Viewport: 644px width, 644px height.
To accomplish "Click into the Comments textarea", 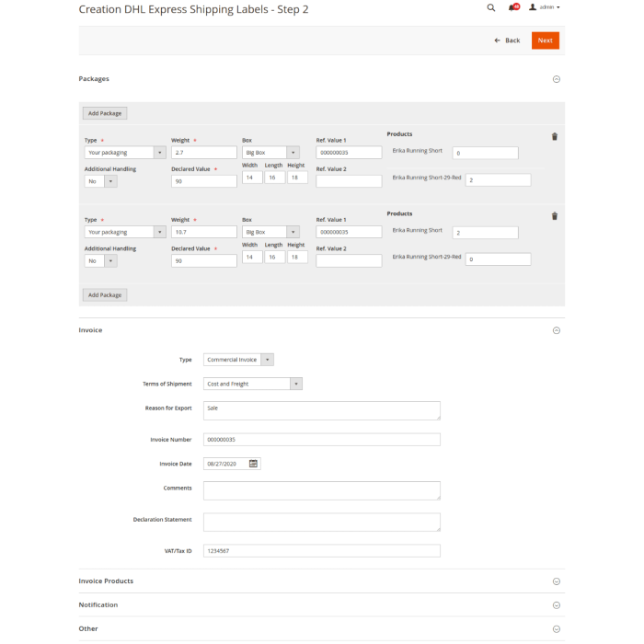I will pyautogui.click(x=322, y=490).
